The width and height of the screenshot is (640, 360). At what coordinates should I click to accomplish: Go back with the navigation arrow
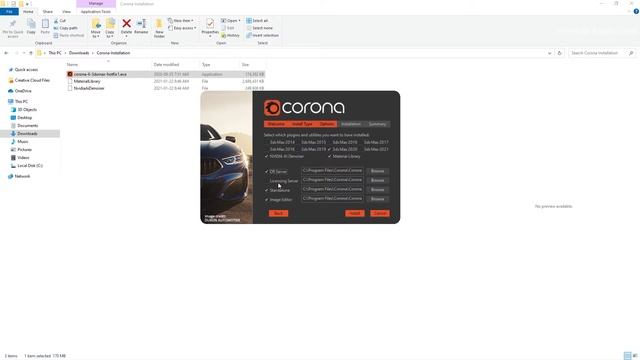[x=6, y=53]
